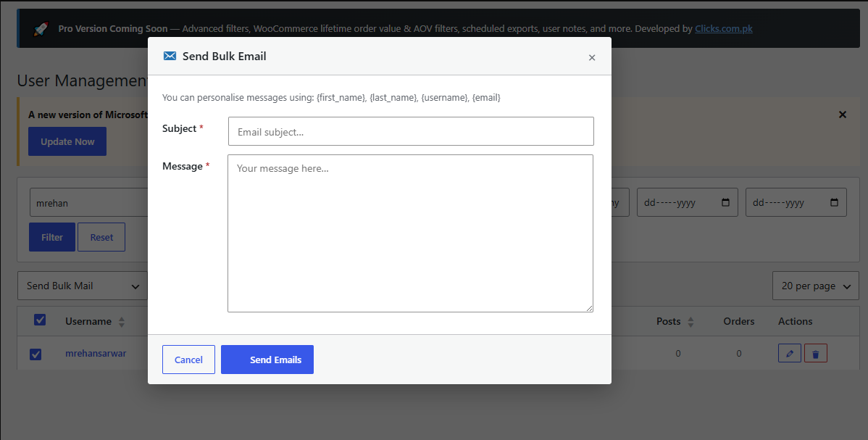Dismiss the Microsoft update notice
Image resolution: width=868 pixels, height=440 pixels.
tap(843, 115)
